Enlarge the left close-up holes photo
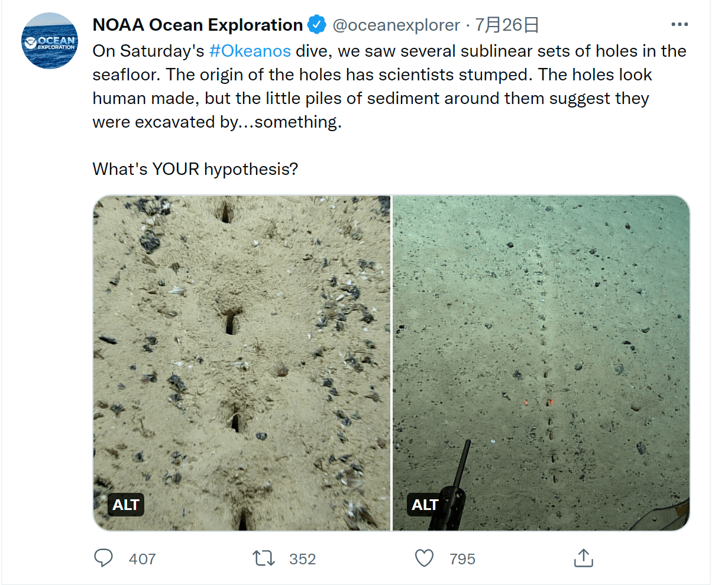The height and width of the screenshot is (585, 728). pos(241,355)
